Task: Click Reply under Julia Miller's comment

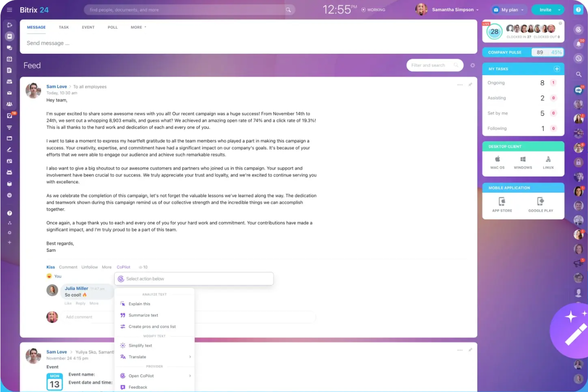Action: 80,303
